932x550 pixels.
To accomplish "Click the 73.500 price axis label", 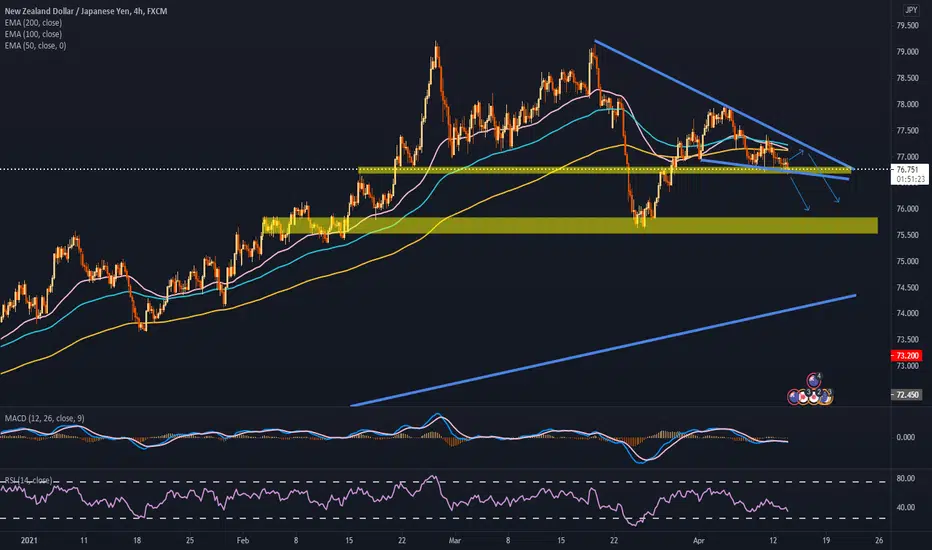I will tap(907, 340).
